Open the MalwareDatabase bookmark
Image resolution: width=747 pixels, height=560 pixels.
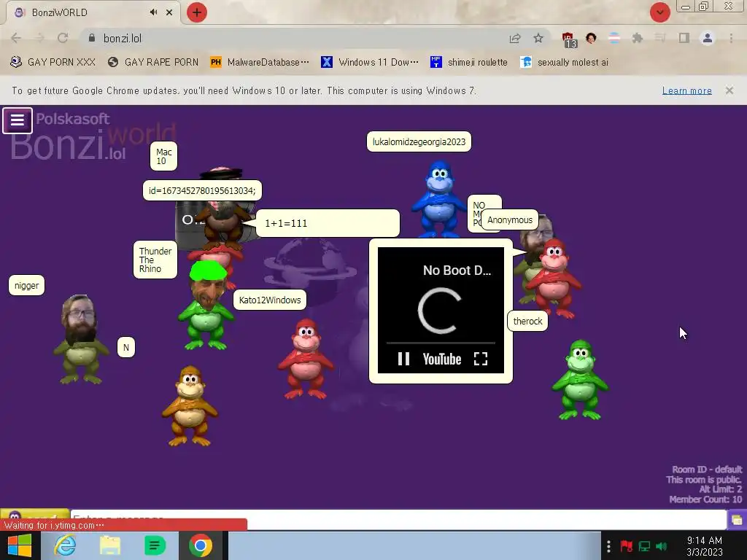point(260,63)
